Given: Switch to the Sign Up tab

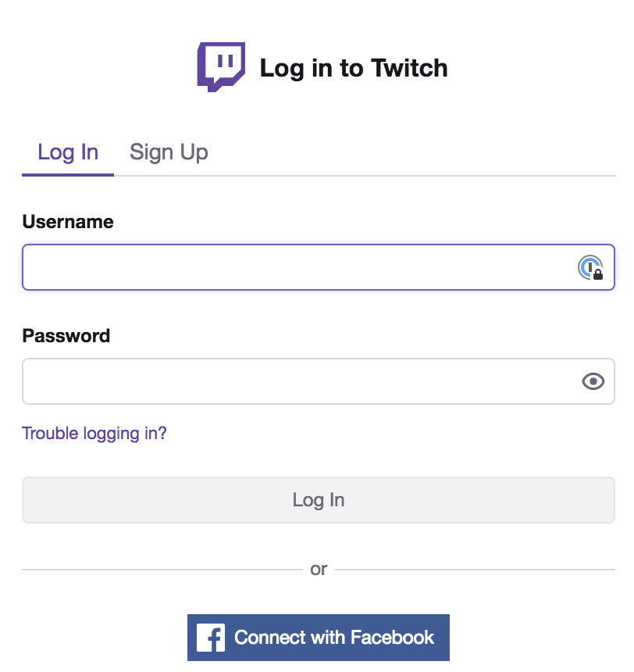Looking at the screenshot, I should 169,152.
